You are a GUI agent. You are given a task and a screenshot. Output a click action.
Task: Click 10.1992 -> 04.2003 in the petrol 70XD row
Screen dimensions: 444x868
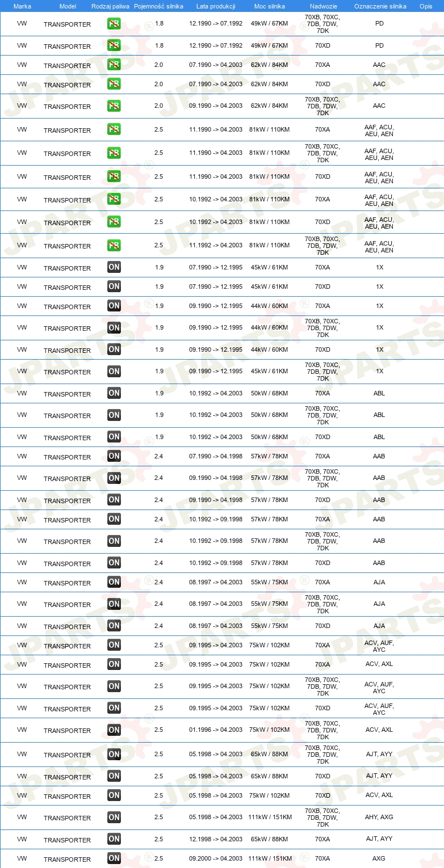(216, 222)
